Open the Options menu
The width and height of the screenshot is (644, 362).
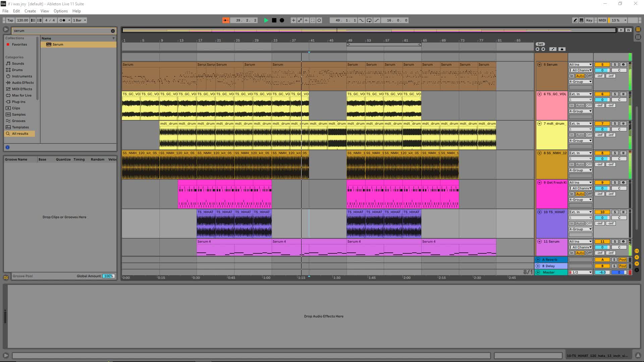60,11
